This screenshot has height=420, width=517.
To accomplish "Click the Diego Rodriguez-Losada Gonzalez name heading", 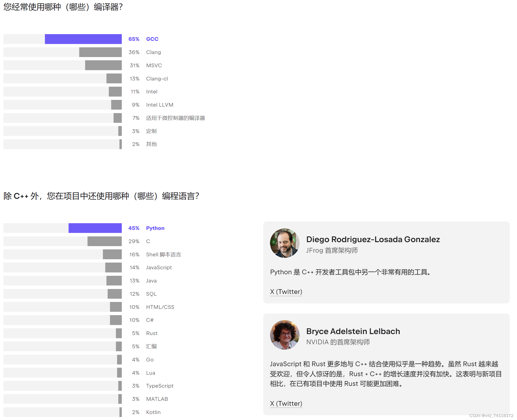I will pos(373,239).
